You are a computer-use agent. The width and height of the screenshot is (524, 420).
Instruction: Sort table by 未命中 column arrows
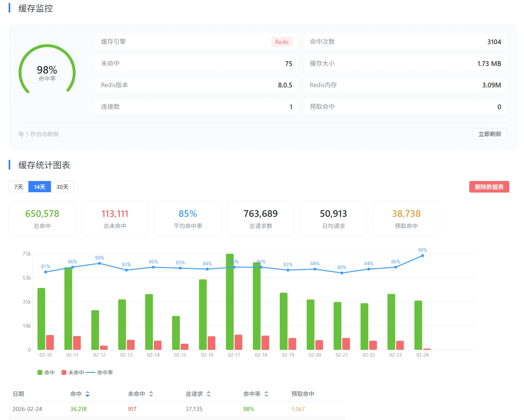point(151,394)
